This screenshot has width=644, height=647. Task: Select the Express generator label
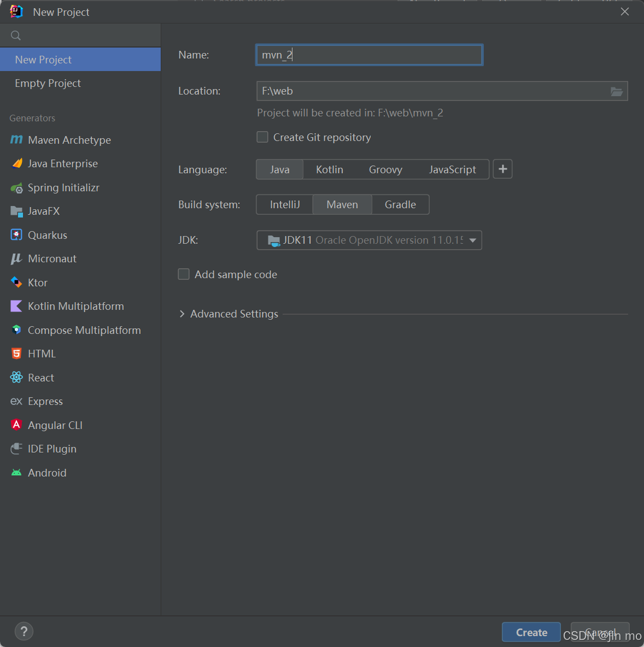(x=45, y=402)
